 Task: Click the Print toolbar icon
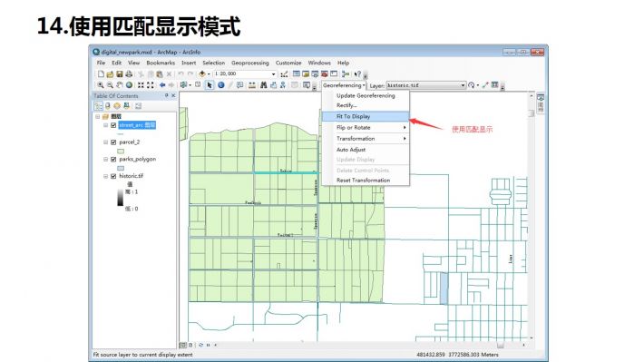tap(129, 74)
